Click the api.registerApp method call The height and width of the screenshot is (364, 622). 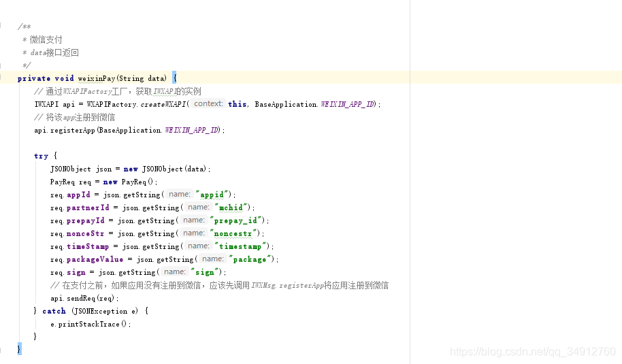coord(65,130)
